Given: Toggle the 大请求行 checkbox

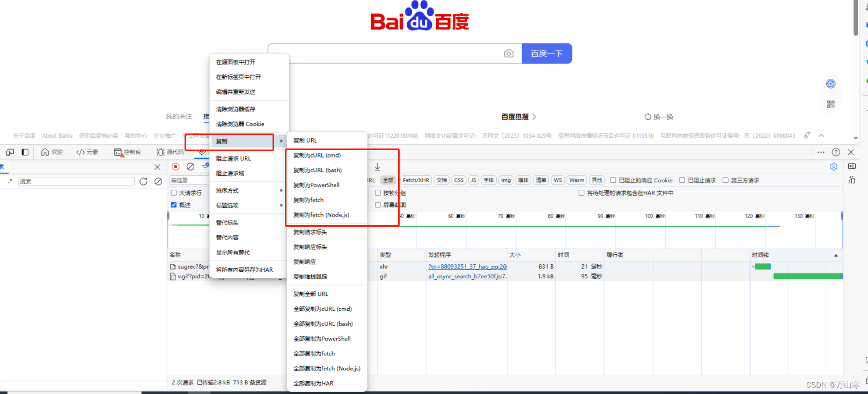Looking at the screenshot, I should click(174, 192).
